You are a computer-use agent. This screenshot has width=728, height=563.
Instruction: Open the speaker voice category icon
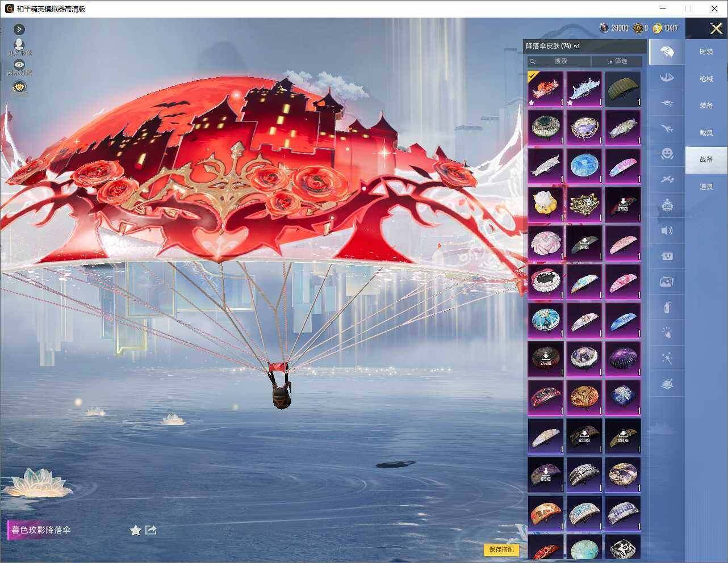pyautogui.click(x=667, y=230)
